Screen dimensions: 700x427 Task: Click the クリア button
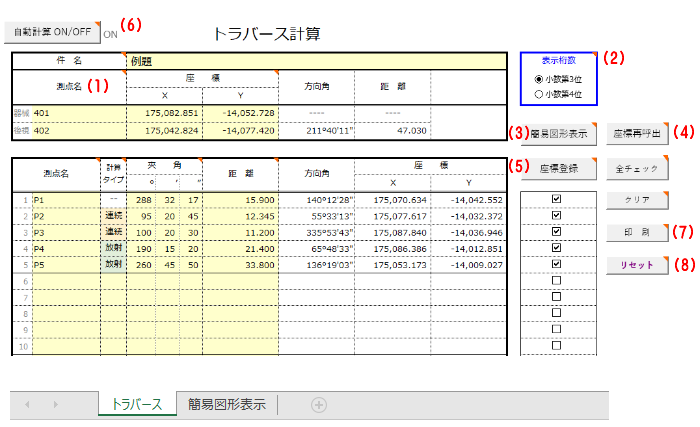pyautogui.click(x=637, y=200)
